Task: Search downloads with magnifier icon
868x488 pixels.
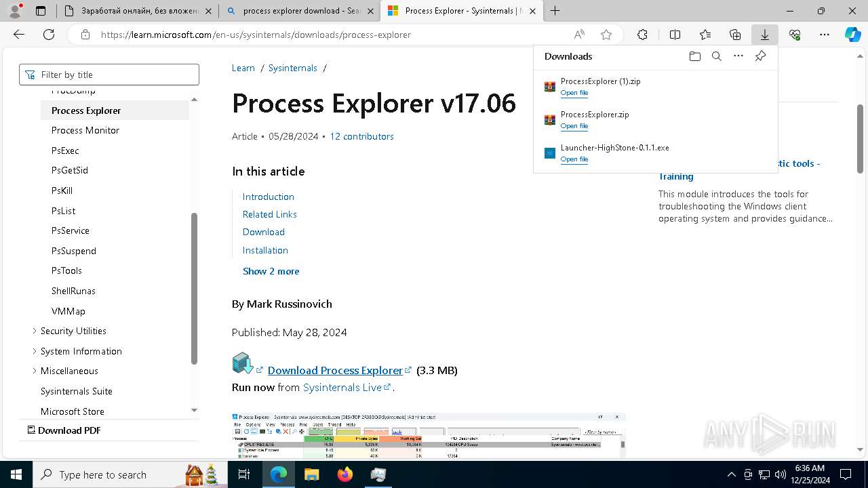Action: [716, 56]
